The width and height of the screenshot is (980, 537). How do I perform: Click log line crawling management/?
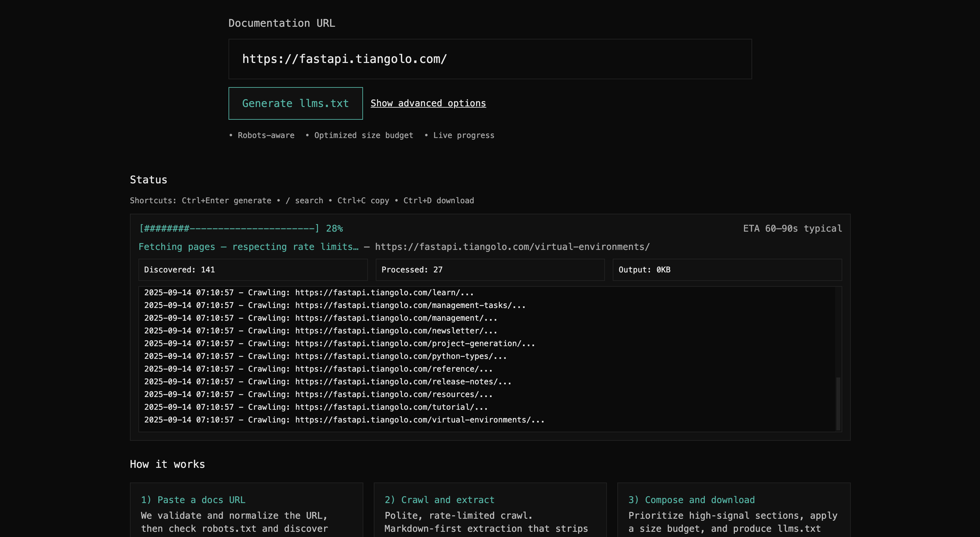pyautogui.click(x=321, y=318)
